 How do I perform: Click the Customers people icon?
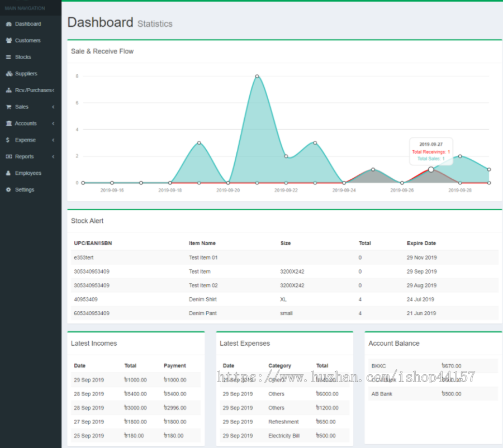[8, 40]
